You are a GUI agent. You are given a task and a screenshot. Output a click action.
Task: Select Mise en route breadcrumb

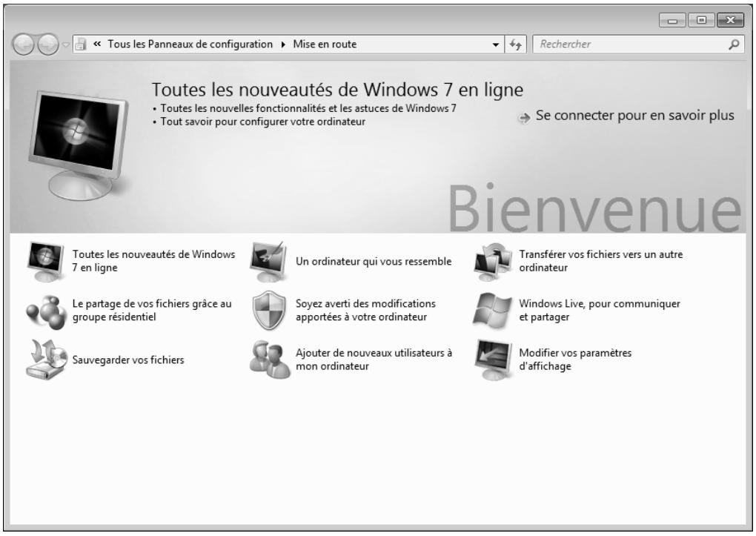pos(325,44)
